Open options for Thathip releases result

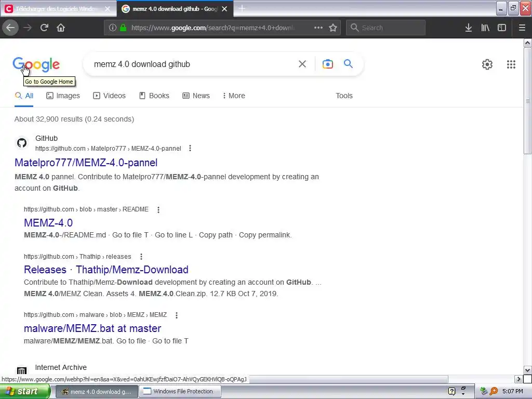pyautogui.click(x=141, y=257)
